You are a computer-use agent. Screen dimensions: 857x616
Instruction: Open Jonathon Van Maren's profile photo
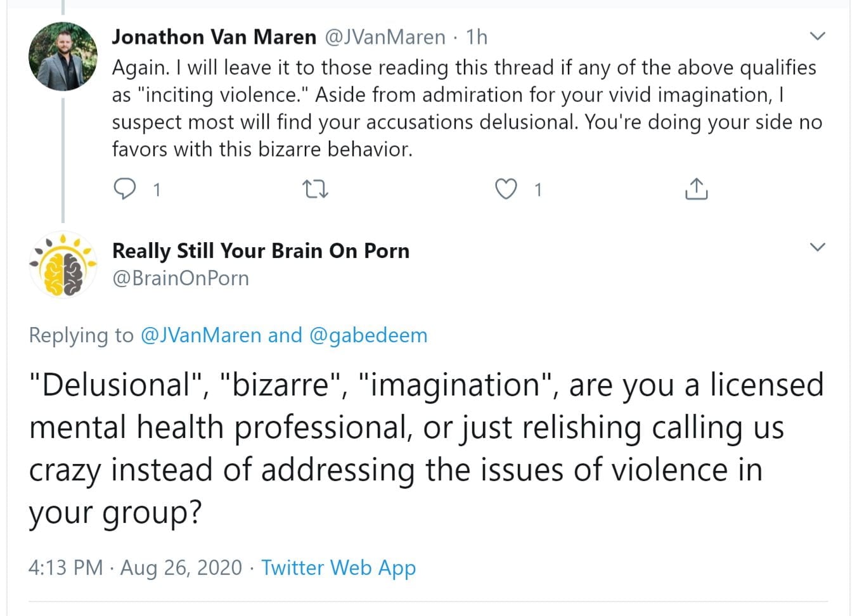pyautogui.click(x=63, y=57)
